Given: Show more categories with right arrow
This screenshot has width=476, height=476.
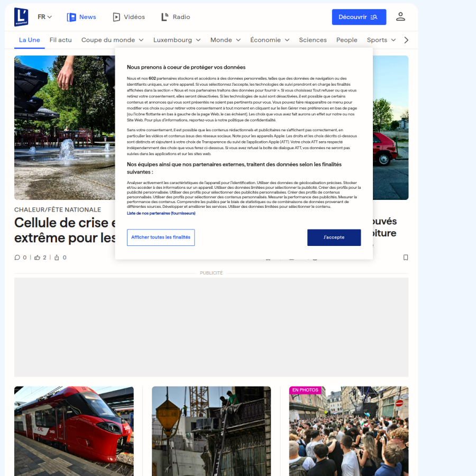Looking at the screenshot, I should coord(406,40).
